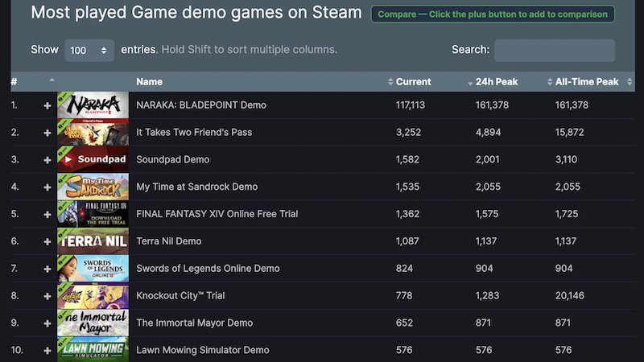Open the Swords of Legends Online Demo link
Image resolution: width=644 pixels, height=362 pixels.
click(x=208, y=269)
